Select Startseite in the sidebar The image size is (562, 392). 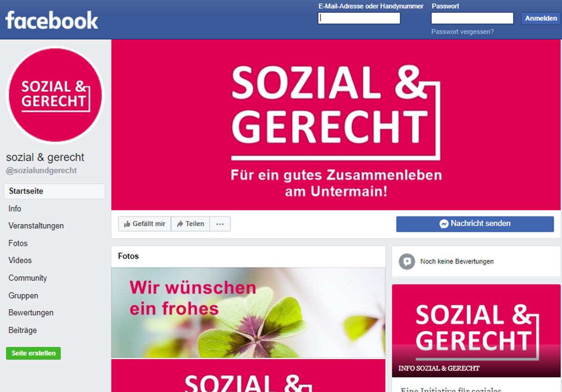click(x=55, y=191)
